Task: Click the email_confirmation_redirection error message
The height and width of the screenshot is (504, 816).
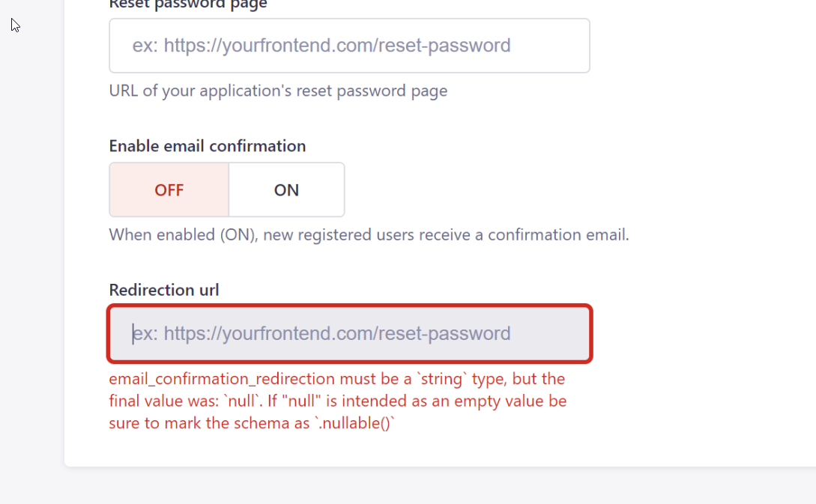Action: coord(337,401)
